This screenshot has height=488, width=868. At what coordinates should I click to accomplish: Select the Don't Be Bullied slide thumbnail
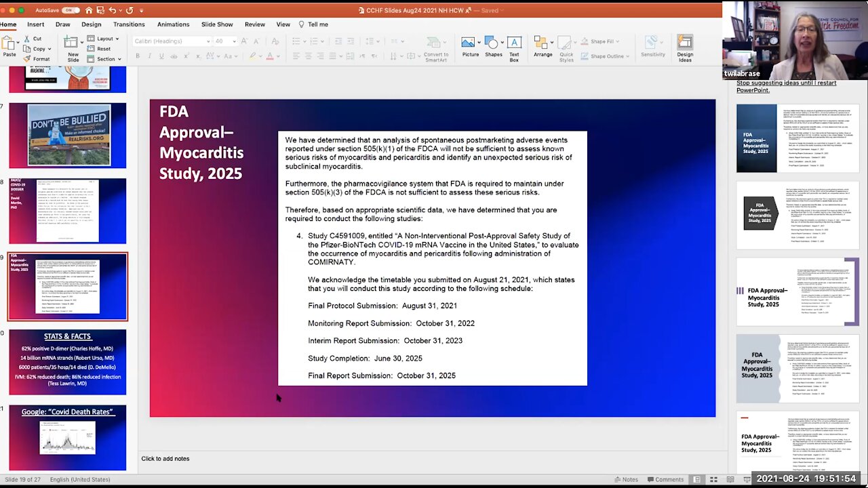(67, 135)
